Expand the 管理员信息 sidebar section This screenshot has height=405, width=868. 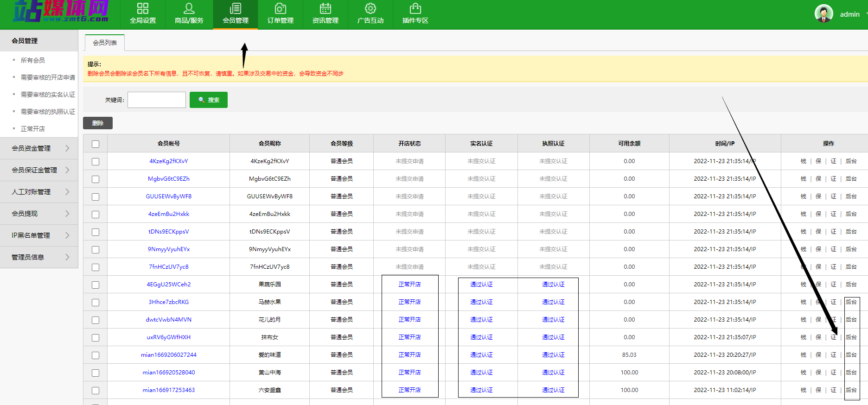[x=39, y=257]
